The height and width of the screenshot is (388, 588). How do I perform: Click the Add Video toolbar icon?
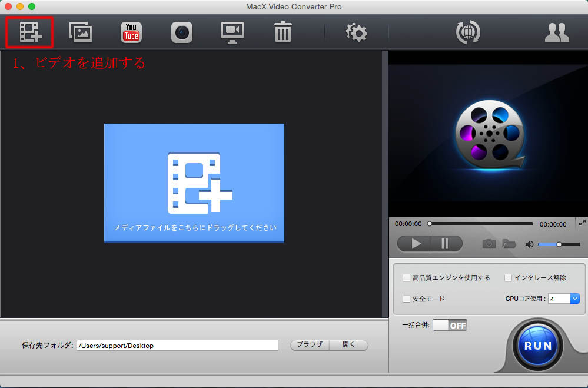coord(31,32)
